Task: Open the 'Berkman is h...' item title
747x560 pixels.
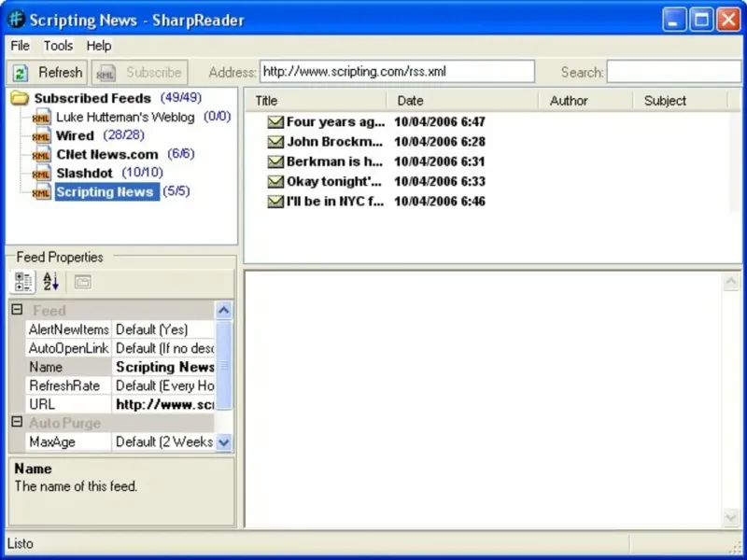Action: coord(334,161)
